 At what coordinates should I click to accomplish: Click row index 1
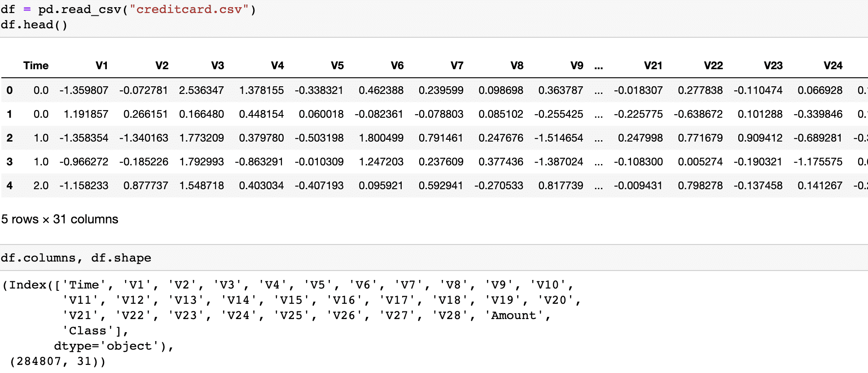click(x=9, y=114)
